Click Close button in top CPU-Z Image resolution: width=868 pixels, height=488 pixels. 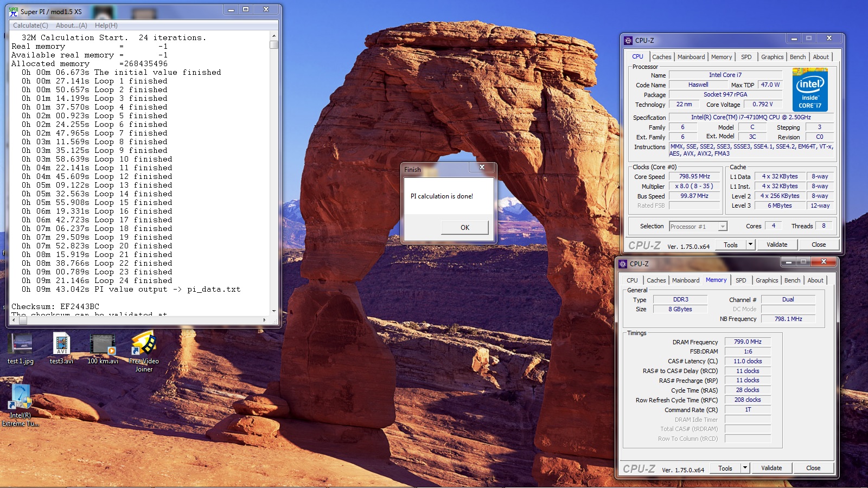[819, 245]
